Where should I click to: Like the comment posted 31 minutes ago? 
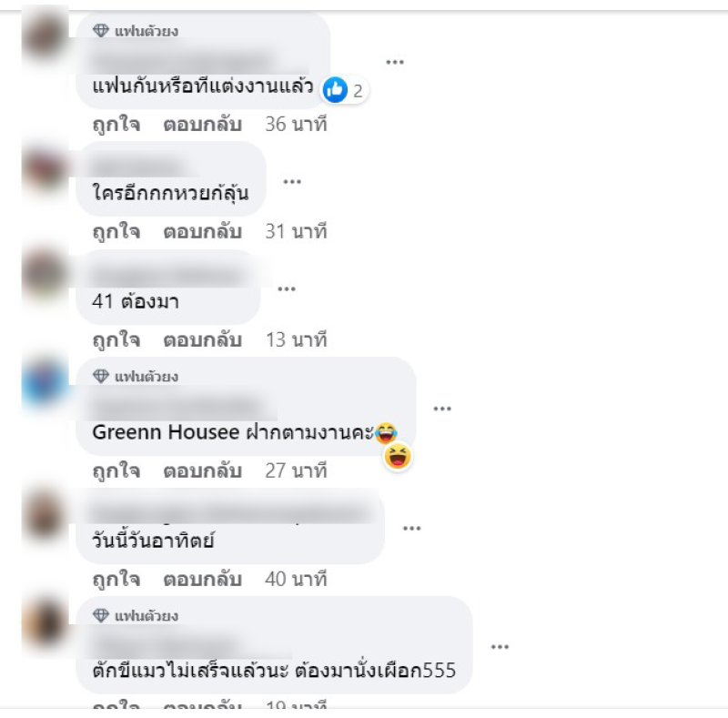(x=116, y=231)
